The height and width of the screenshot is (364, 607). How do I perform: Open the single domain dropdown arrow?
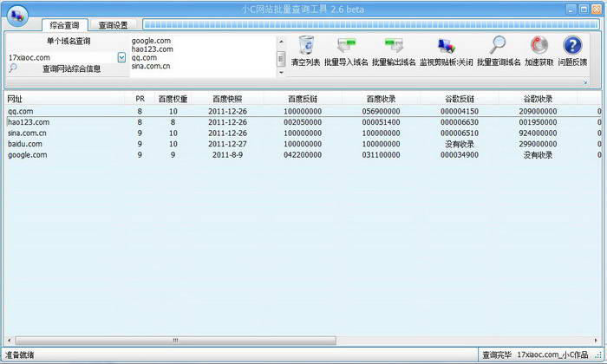pos(121,58)
